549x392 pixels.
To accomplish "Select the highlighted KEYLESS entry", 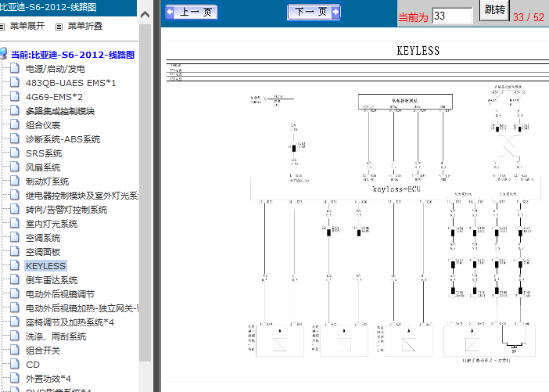I will point(45,266).
